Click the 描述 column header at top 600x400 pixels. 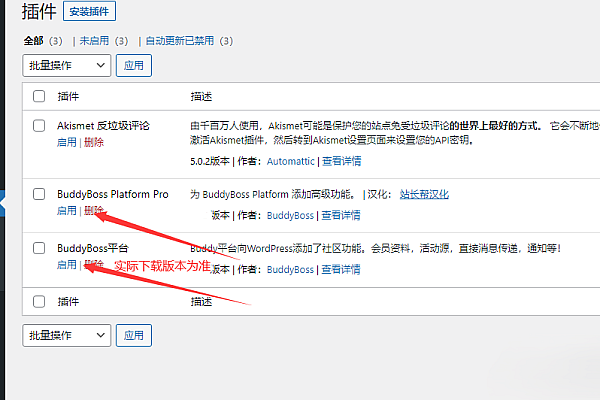click(x=201, y=96)
